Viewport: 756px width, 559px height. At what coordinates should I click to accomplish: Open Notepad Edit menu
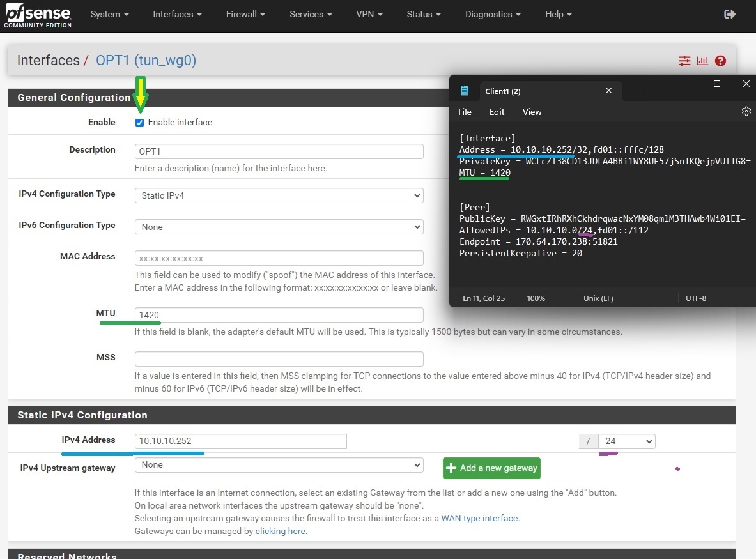pos(497,112)
